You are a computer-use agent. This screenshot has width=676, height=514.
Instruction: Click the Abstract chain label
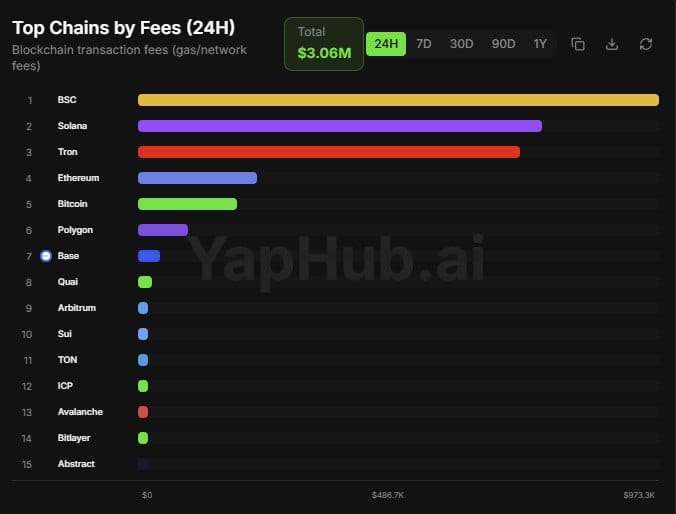pyautogui.click(x=76, y=464)
